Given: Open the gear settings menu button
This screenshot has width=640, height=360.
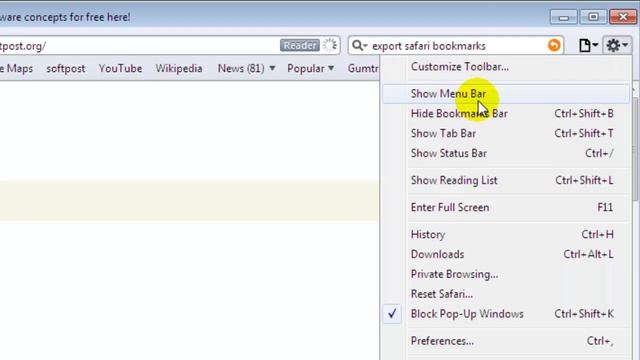Looking at the screenshot, I should (616, 45).
